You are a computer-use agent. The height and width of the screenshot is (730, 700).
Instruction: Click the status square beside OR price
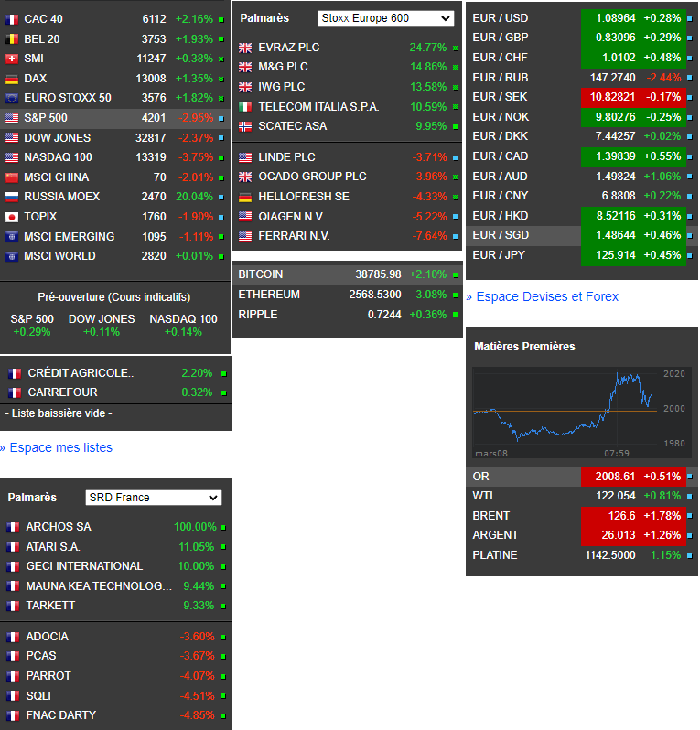click(x=689, y=477)
